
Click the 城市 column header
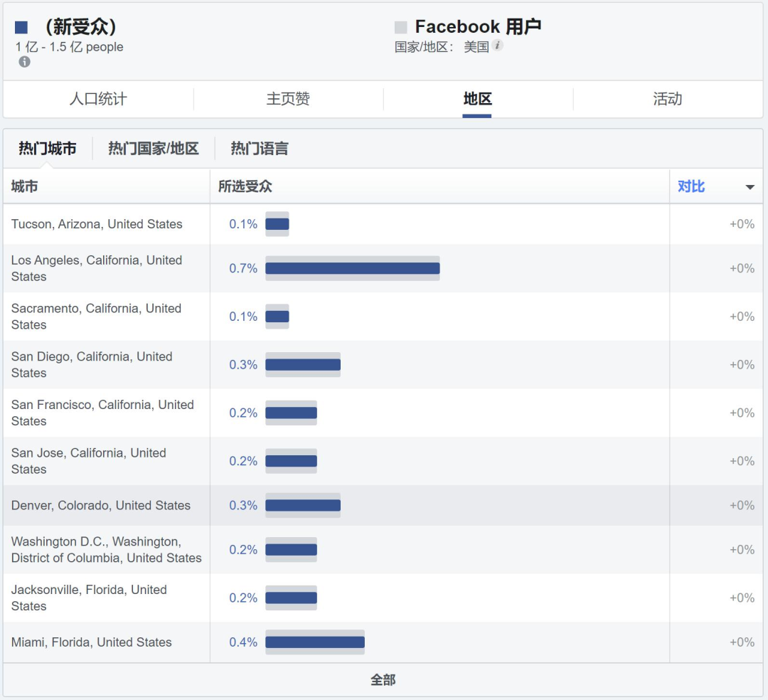(x=25, y=186)
